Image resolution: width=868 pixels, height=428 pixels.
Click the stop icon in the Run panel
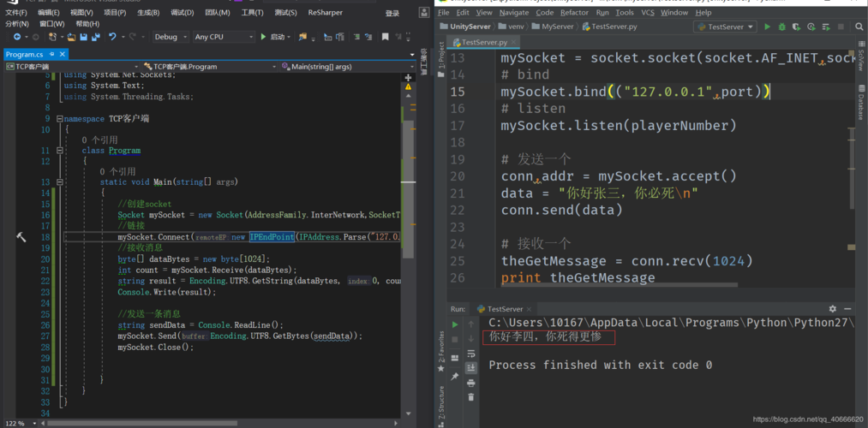pyautogui.click(x=455, y=339)
